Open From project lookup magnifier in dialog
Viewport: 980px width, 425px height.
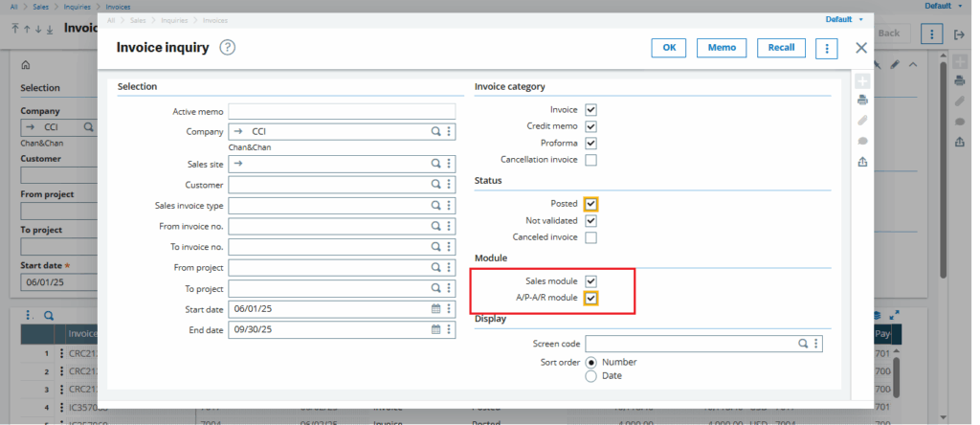pyautogui.click(x=435, y=267)
